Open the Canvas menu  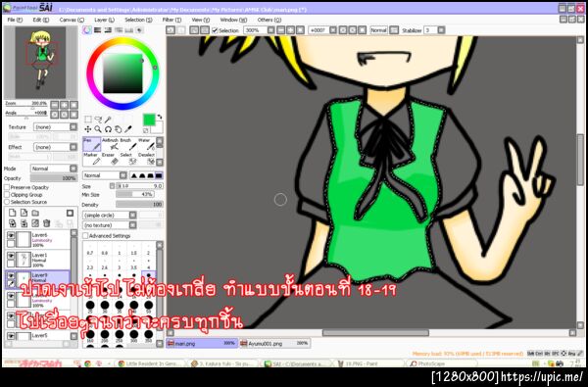click(72, 20)
